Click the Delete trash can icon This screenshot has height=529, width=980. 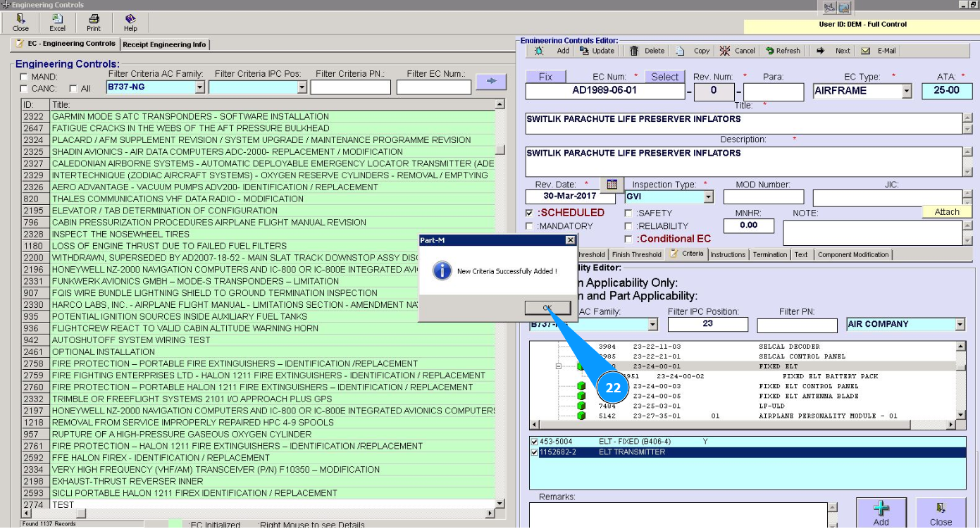tap(634, 51)
